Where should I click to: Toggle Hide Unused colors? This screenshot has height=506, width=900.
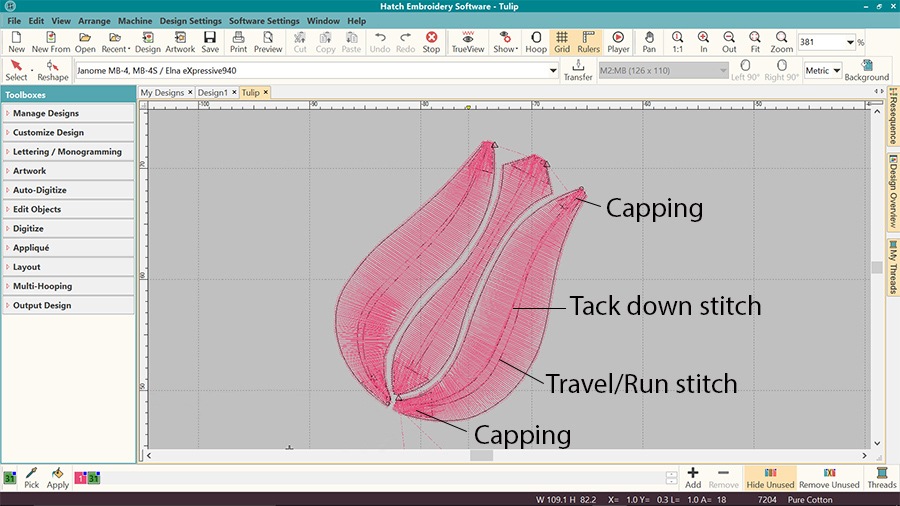770,477
